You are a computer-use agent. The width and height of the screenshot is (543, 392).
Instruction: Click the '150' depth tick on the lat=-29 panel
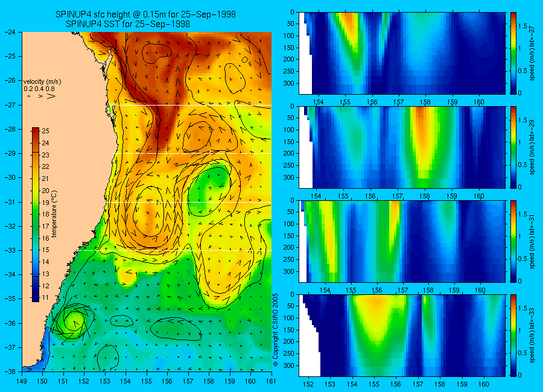289,142
